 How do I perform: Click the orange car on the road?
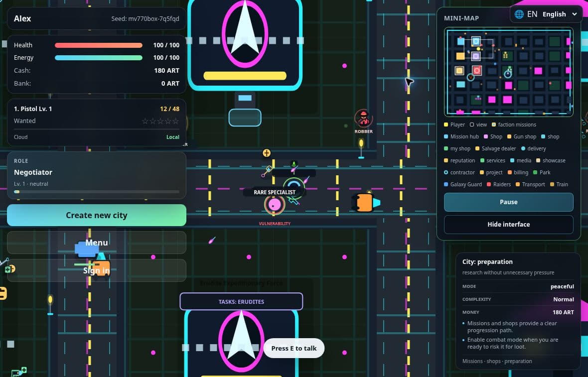click(x=366, y=203)
